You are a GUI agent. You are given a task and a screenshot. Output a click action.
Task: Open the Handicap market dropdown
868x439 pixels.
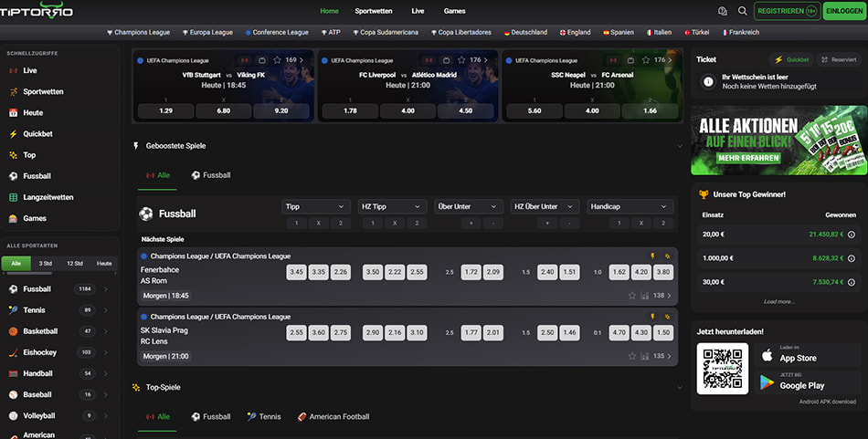pos(630,207)
